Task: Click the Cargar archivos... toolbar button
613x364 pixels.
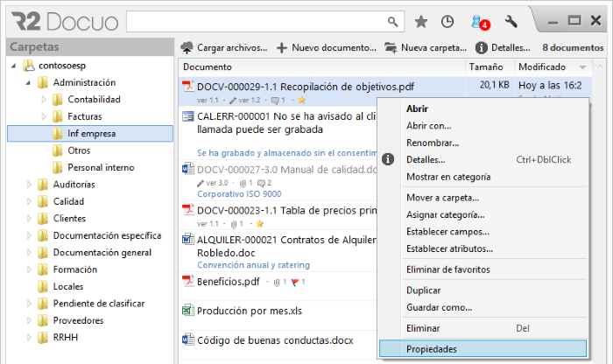Action: (224, 47)
